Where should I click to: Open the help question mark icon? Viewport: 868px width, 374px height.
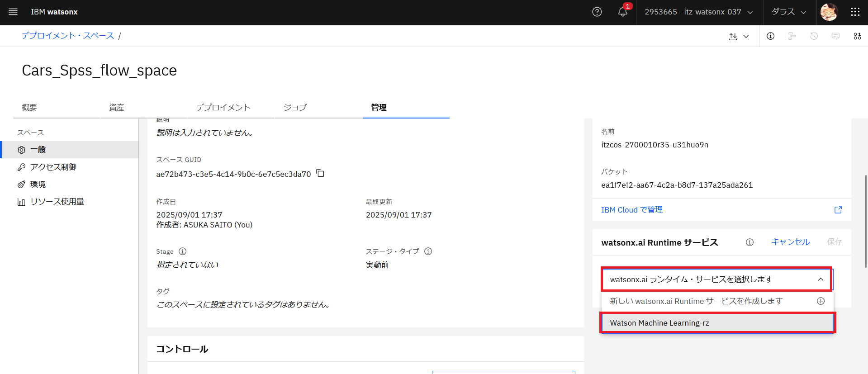pos(597,12)
